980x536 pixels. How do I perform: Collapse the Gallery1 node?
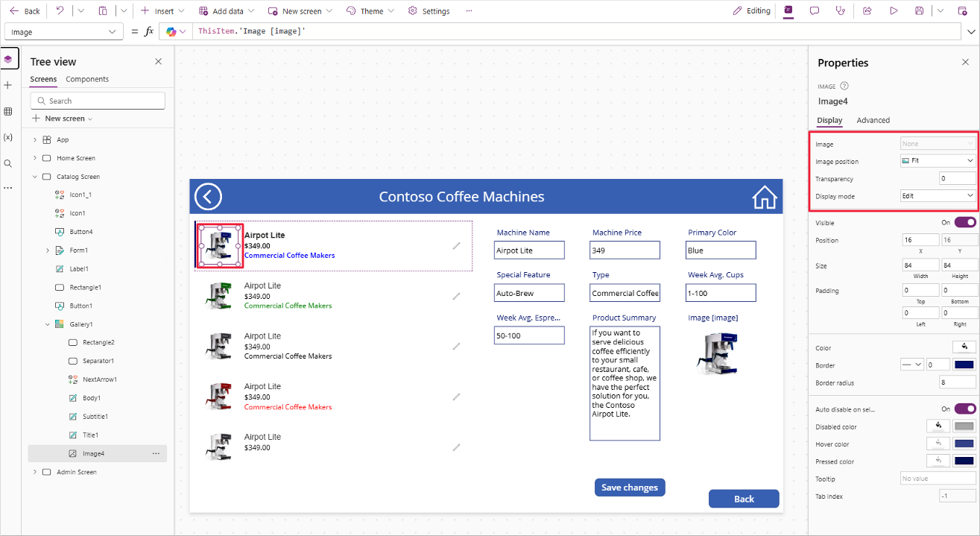pos(48,324)
